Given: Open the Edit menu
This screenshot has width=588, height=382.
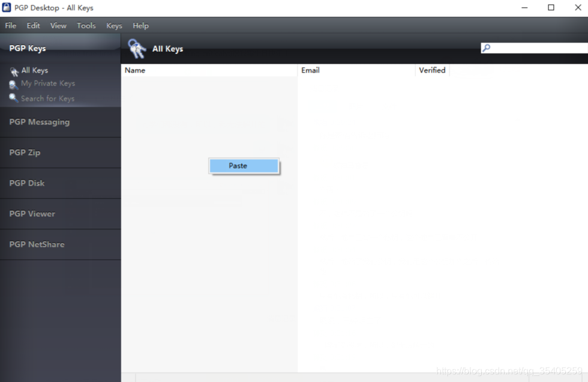Looking at the screenshot, I should 33,25.
